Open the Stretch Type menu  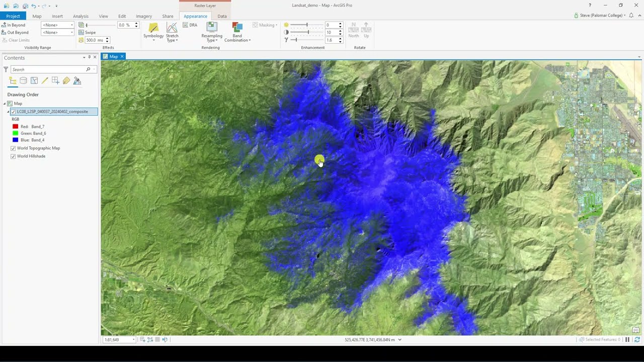[172, 32]
